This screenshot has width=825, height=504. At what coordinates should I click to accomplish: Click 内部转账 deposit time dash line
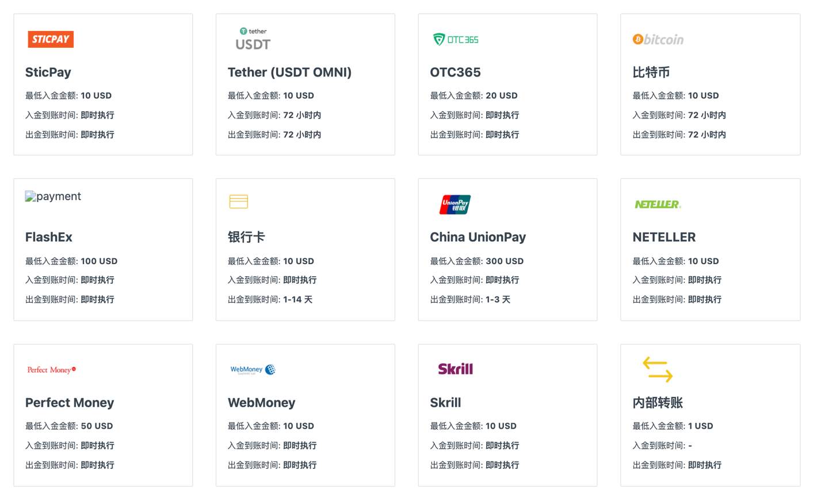[x=662, y=446]
